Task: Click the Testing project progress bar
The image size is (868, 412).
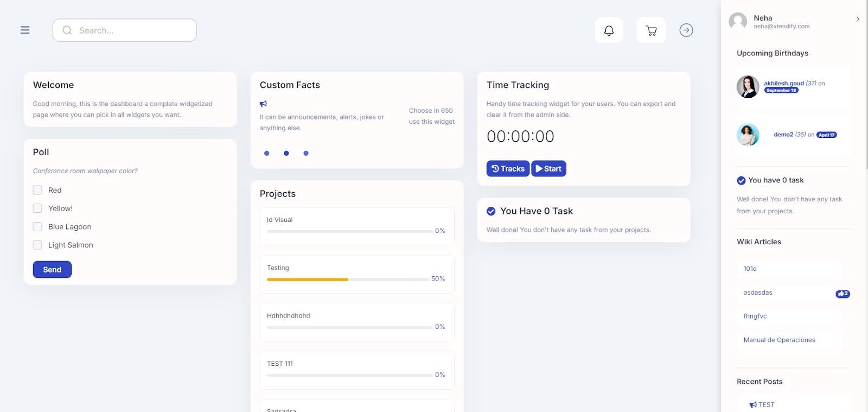Action: (x=348, y=280)
